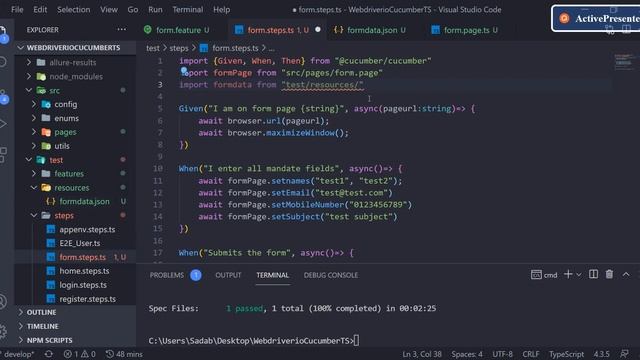
Task: Click the 48 mins time tracker status
Action: [124, 354]
